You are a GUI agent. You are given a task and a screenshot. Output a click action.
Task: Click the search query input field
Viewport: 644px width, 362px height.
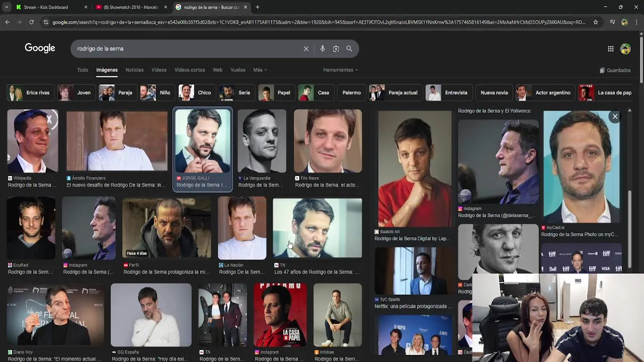(186, 49)
